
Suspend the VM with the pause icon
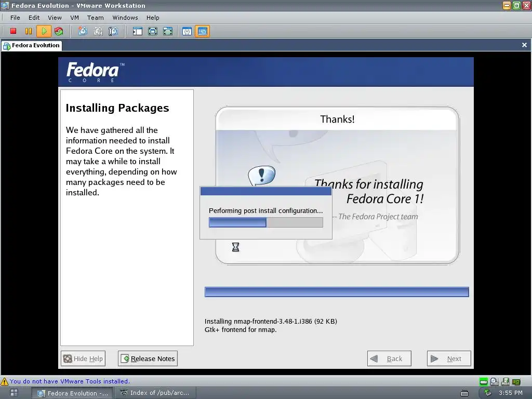coord(29,31)
